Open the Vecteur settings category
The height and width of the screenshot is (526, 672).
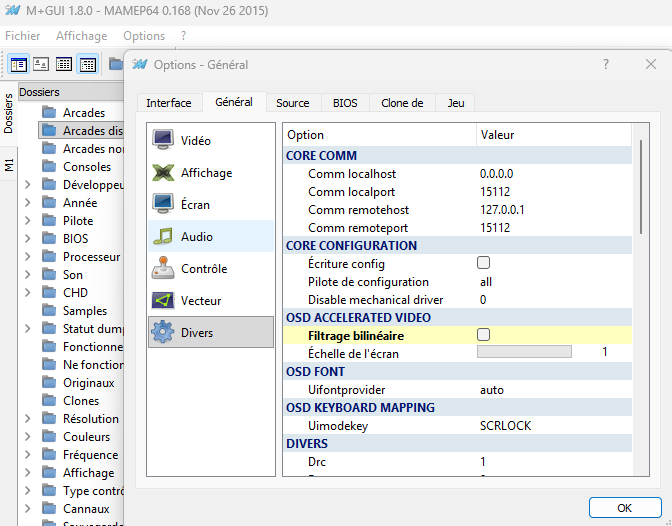(x=201, y=301)
